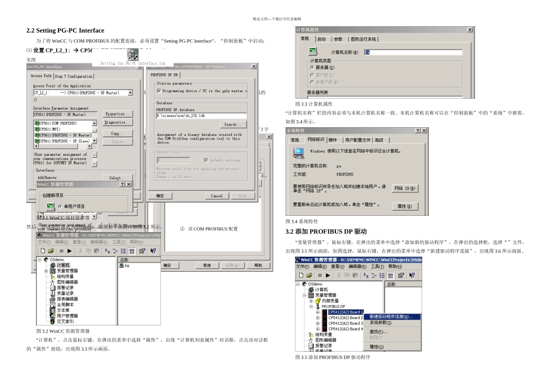Click 属性 button in 系统特性 dialog
Image resolution: width=554 pixels, height=392 pixels.
coord(405,206)
